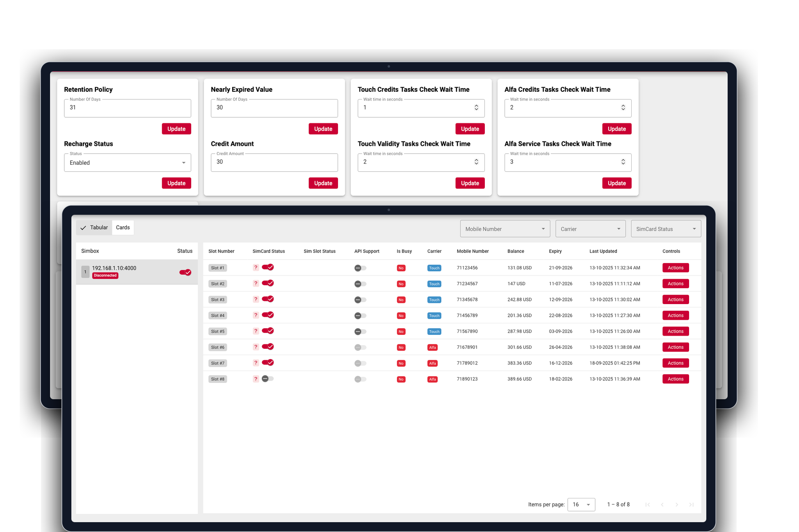799x532 pixels.
Task: Click the question mark icon for Slot #5
Action: click(256, 331)
